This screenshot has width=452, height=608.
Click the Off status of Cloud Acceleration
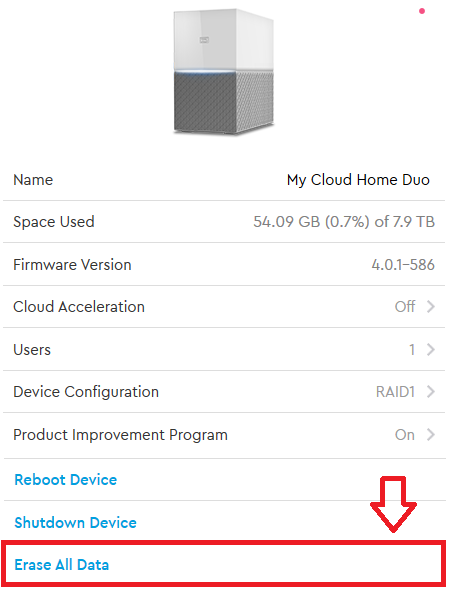click(x=405, y=307)
